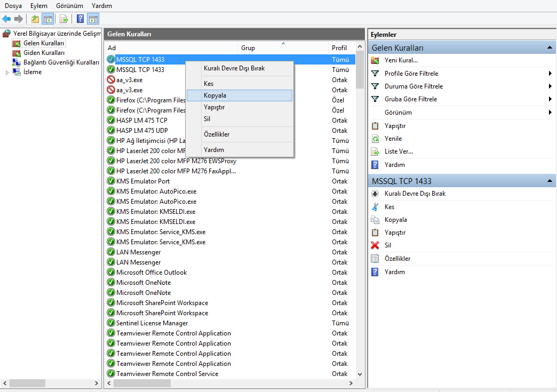Expand the İzleme tree node
Screen dimensions: 557x392
click(7, 73)
